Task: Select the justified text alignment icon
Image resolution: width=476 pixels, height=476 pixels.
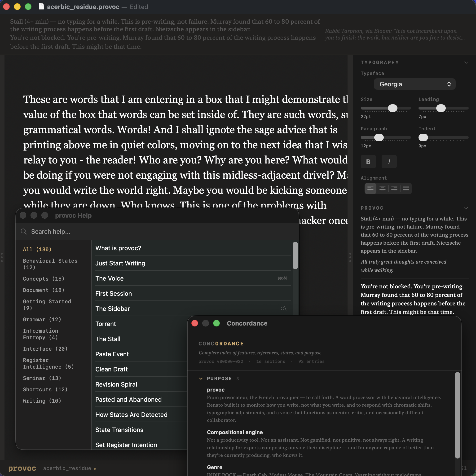Action: pyautogui.click(x=406, y=189)
